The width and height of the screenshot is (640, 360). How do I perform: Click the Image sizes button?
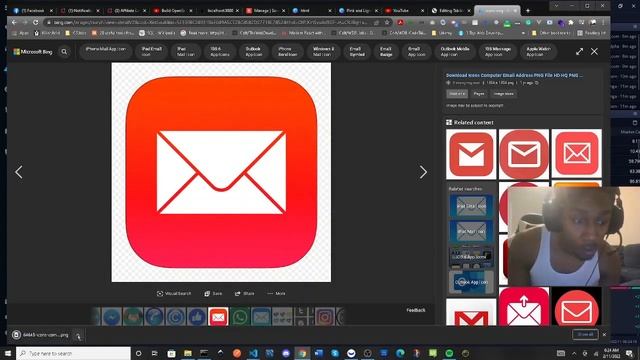503,94
